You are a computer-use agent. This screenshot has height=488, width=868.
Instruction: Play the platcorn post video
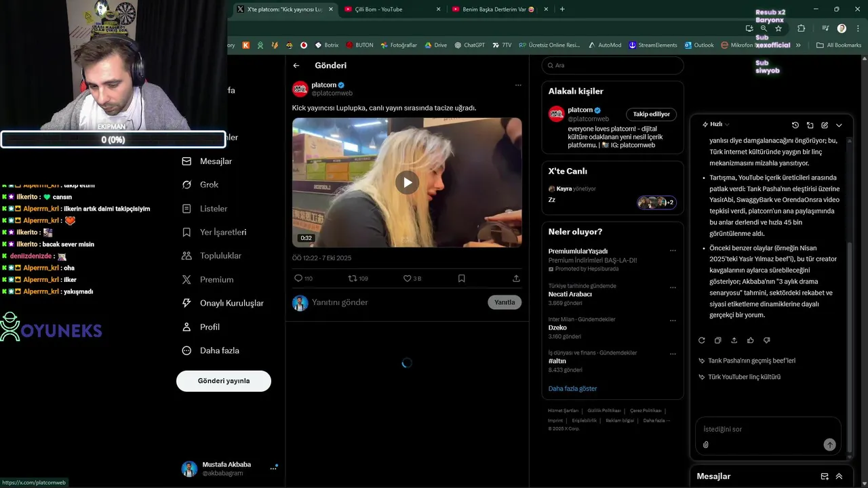point(407,182)
